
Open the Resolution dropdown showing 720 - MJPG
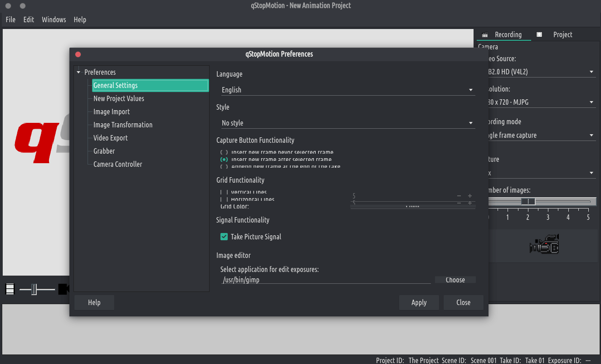pyautogui.click(x=542, y=102)
